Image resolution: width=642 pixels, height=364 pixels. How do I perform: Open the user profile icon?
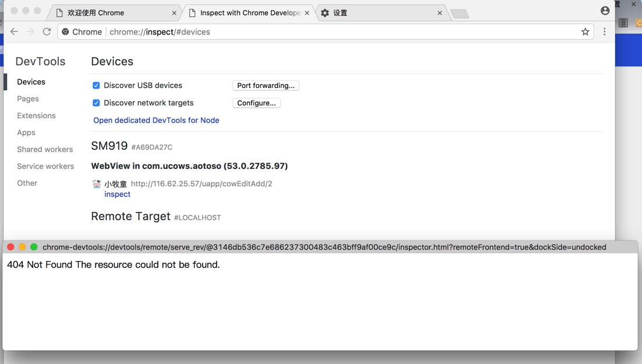click(x=605, y=11)
